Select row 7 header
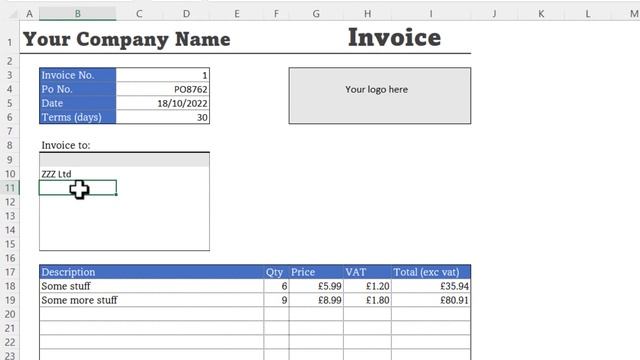This screenshot has width=640, height=360. pos(10,131)
